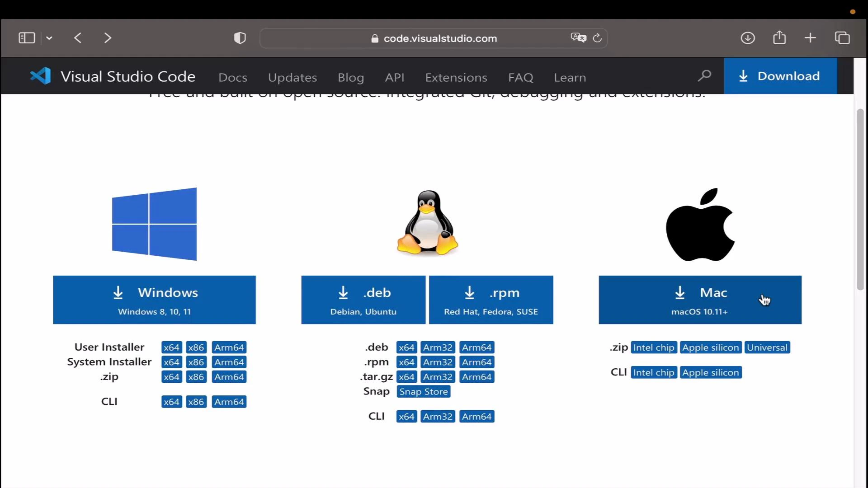Toggle the Safari sidebar icon
The width and height of the screenshot is (868, 488).
(x=27, y=38)
